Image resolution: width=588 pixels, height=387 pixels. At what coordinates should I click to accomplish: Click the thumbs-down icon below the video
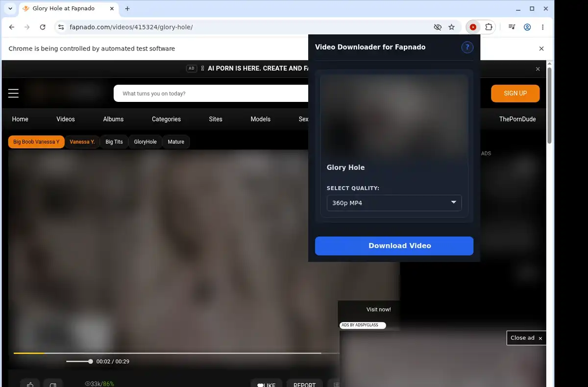coord(53,385)
